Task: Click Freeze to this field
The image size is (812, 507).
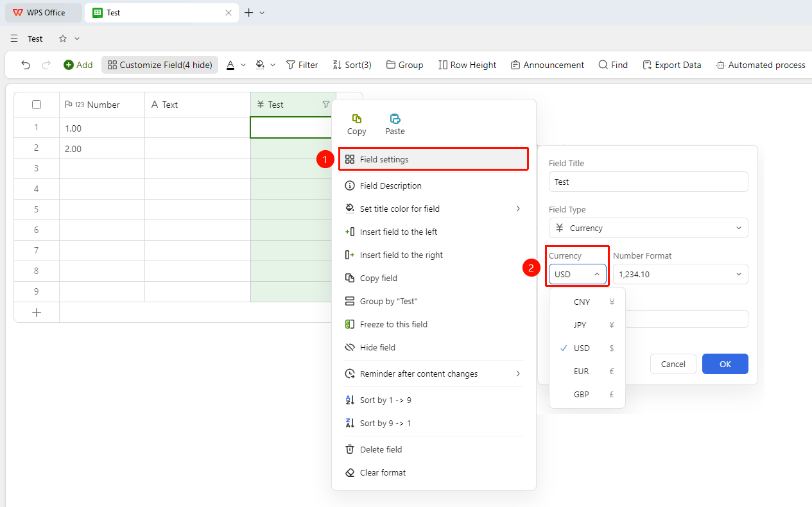Action: (434, 324)
